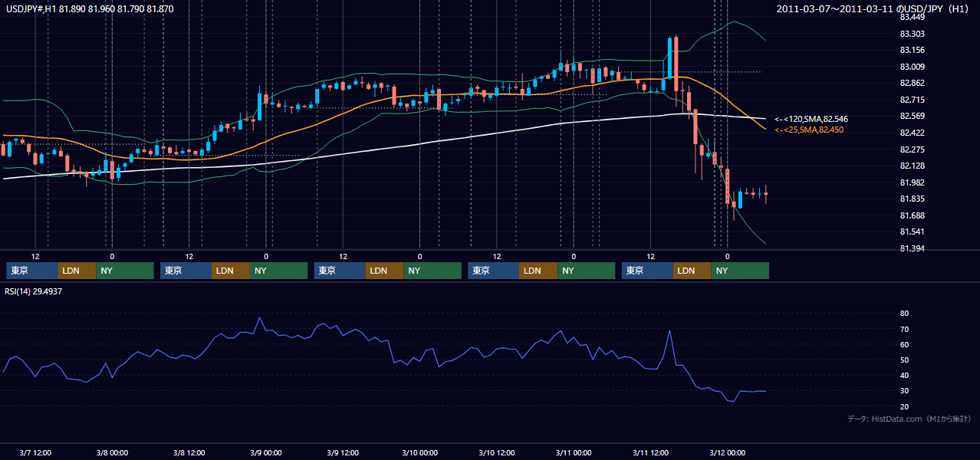The height and width of the screenshot is (460, 980).
Task: Click price axis label 81.982
Action: [x=912, y=182]
